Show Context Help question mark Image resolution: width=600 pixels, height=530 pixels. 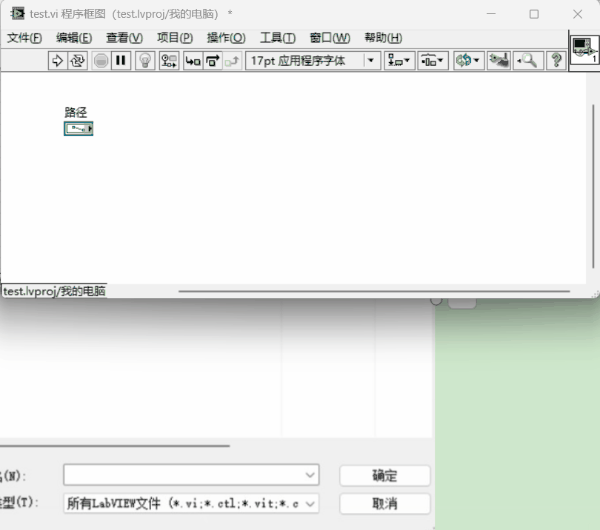click(556, 60)
